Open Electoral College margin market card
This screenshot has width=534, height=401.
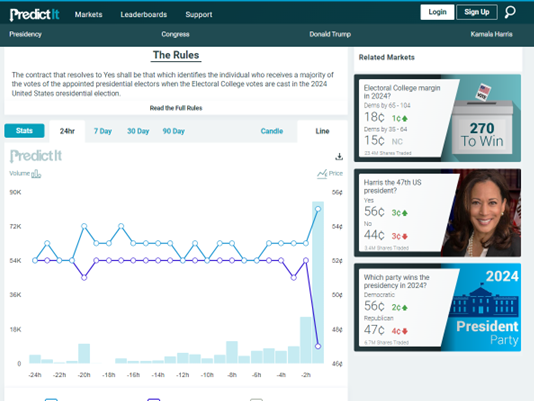click(437, 118)
